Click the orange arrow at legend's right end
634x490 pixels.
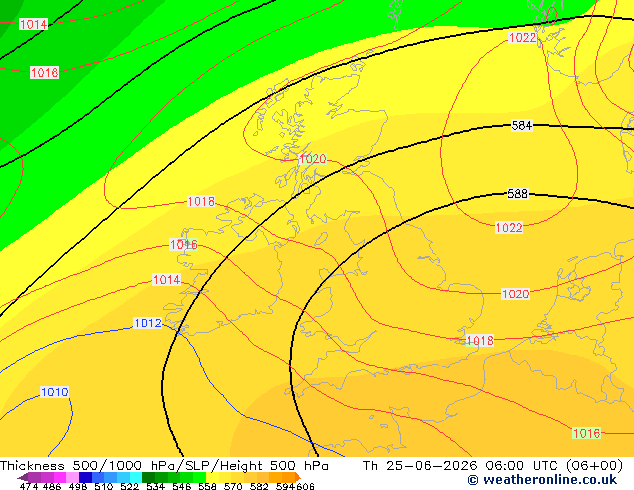click(x=298, y=477)
